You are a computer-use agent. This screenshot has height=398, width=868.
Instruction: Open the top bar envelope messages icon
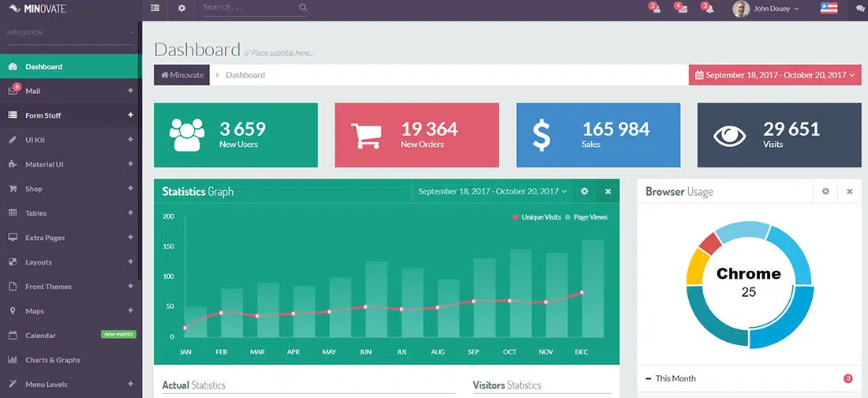[681, 9]
